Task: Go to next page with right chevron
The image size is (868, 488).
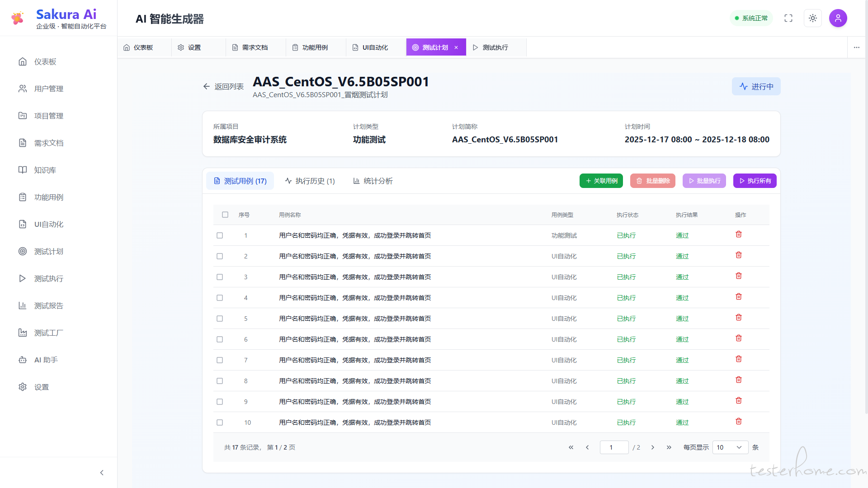Action: (x=653, y=447)
